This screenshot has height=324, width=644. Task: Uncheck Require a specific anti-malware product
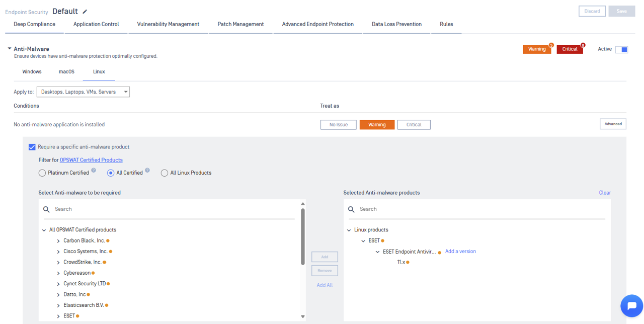[x=32, y=147]
